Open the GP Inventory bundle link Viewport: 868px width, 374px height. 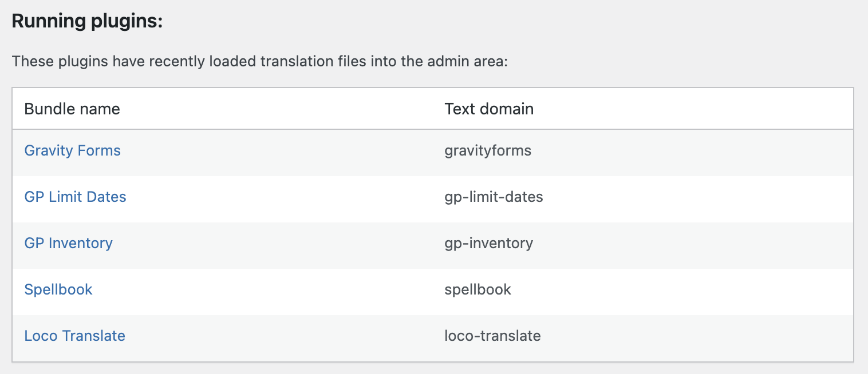tap(68, 244)
